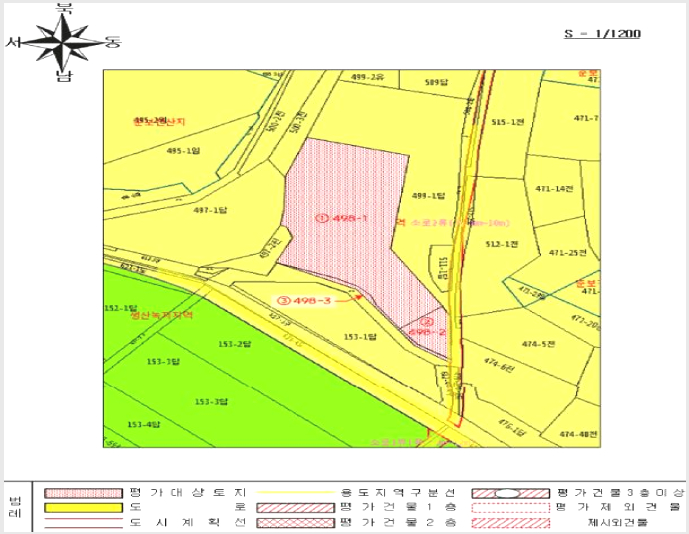Click the legend text 용도지역구분선
689x534 pixels.
(x=398, y=493)
